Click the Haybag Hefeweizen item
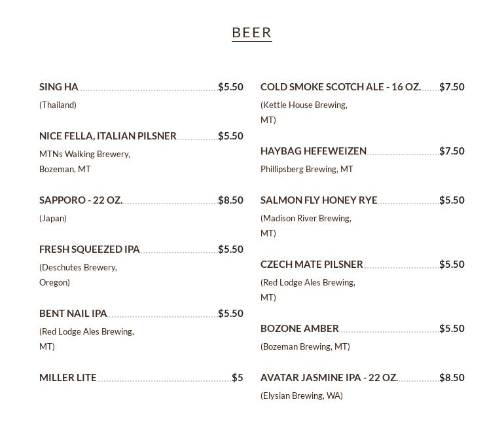Screen dimensions: 504x423 [314, 151]
